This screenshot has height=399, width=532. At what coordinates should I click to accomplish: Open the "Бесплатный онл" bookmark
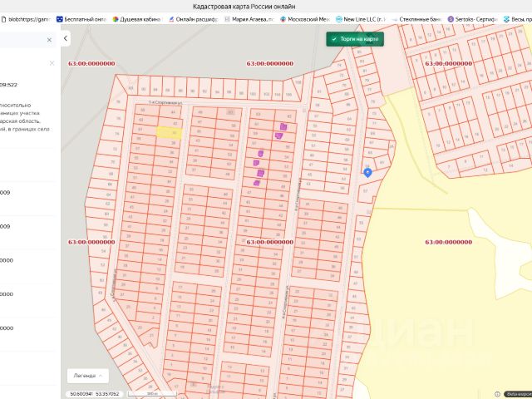click(x=81, y=19)
